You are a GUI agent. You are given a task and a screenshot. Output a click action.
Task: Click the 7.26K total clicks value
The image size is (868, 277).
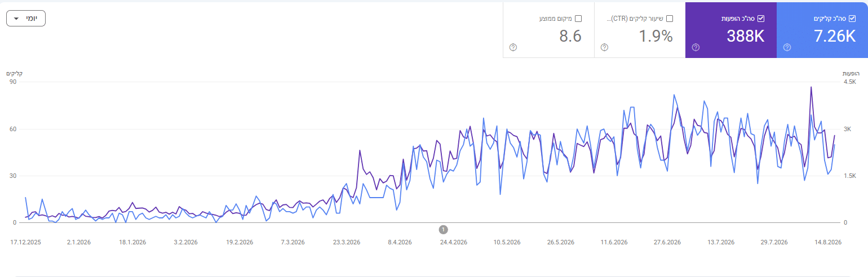(835, 36)
